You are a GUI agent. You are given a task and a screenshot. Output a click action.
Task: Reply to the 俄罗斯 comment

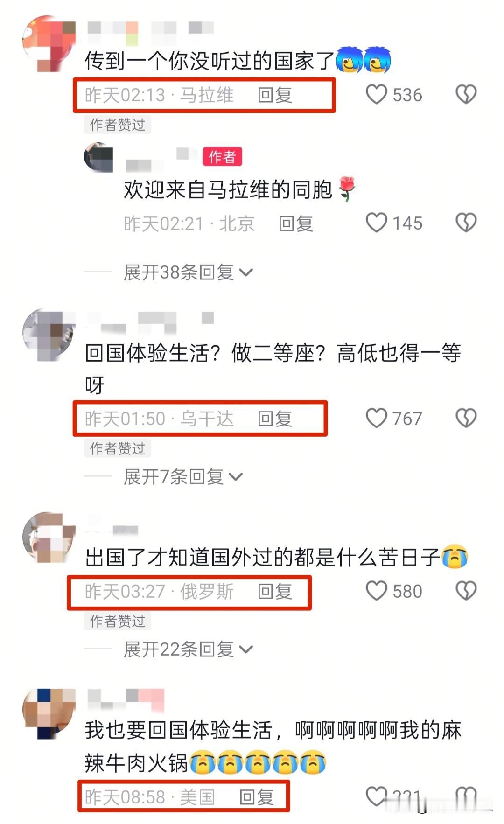point(275,591)
